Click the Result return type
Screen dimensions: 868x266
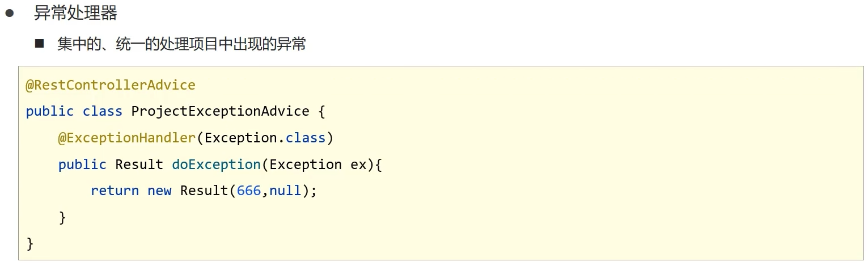(x=139, y=164)
